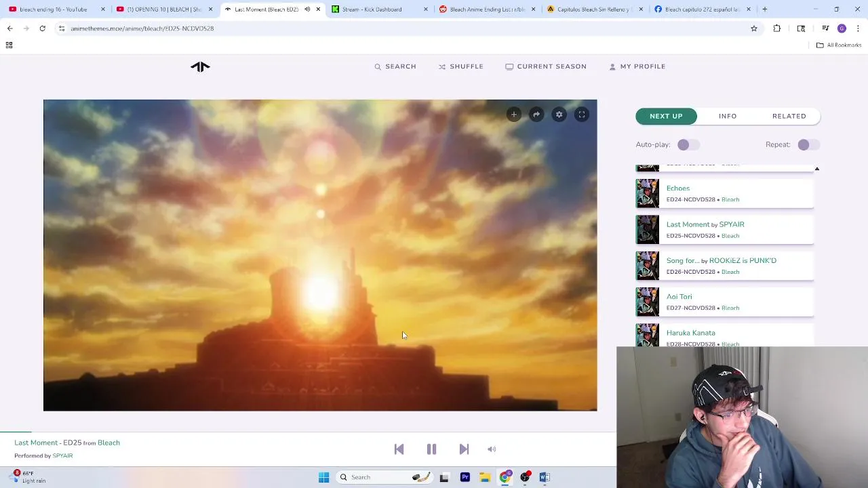
Task: Open Premiere Pro from the taskbar
Action: click(465, 477)
